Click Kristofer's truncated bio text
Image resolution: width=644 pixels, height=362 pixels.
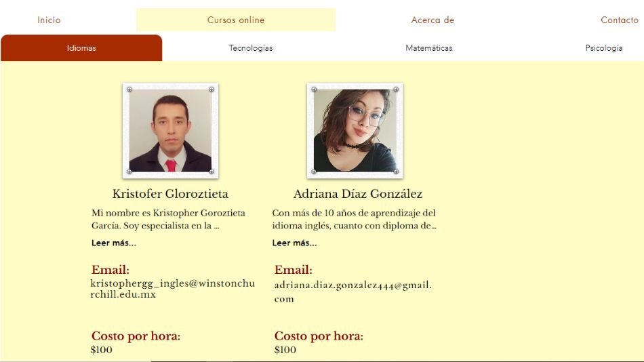[168, 219]
